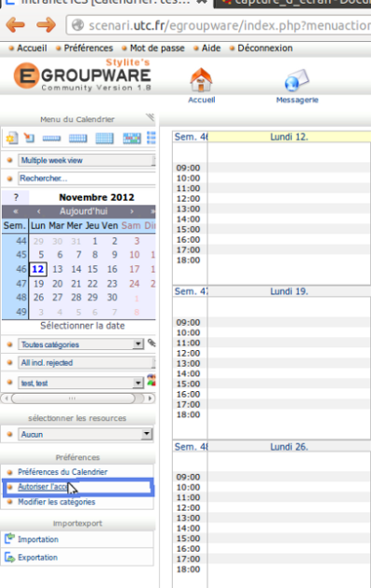Viewport: 371px width, 588px height.
Task: Click the Rechercher search field
Action: (x=87, y=178)
